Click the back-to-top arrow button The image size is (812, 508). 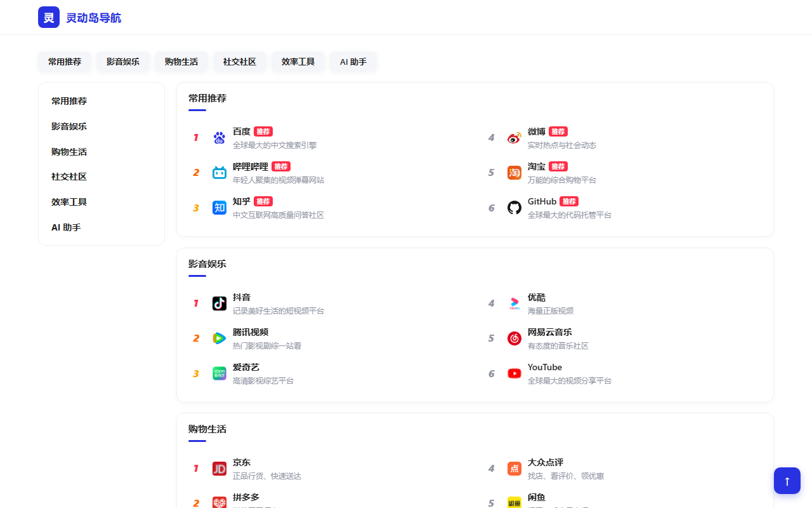[x=787, y=481]
